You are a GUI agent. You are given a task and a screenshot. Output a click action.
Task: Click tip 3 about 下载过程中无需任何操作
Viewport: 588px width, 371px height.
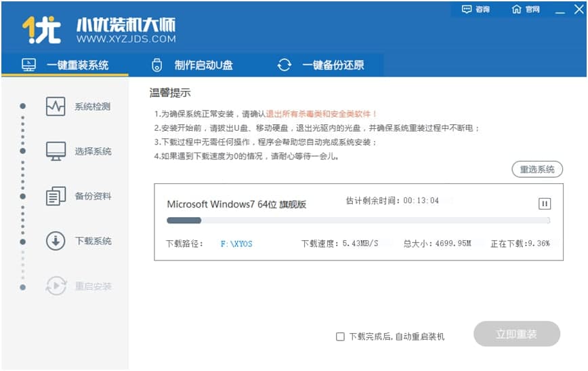click(x=266, y=142)
